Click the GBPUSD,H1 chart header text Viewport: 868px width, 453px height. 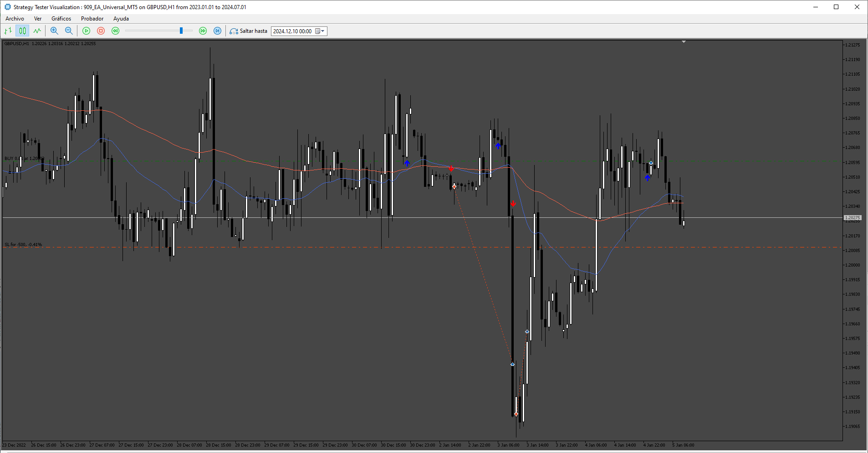[x=50, y=44]
